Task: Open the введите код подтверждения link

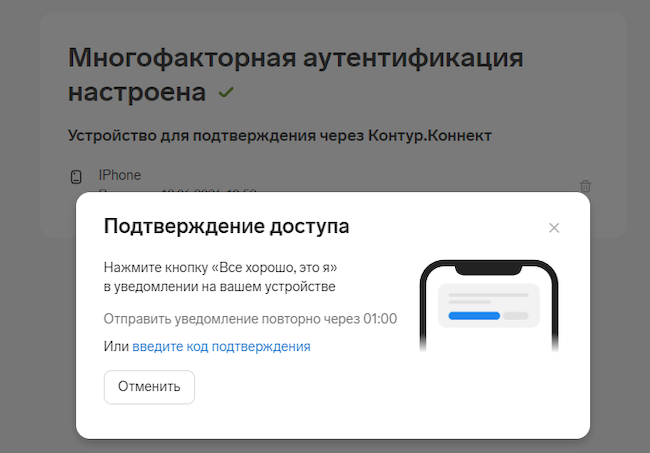Action: point(221,346)
